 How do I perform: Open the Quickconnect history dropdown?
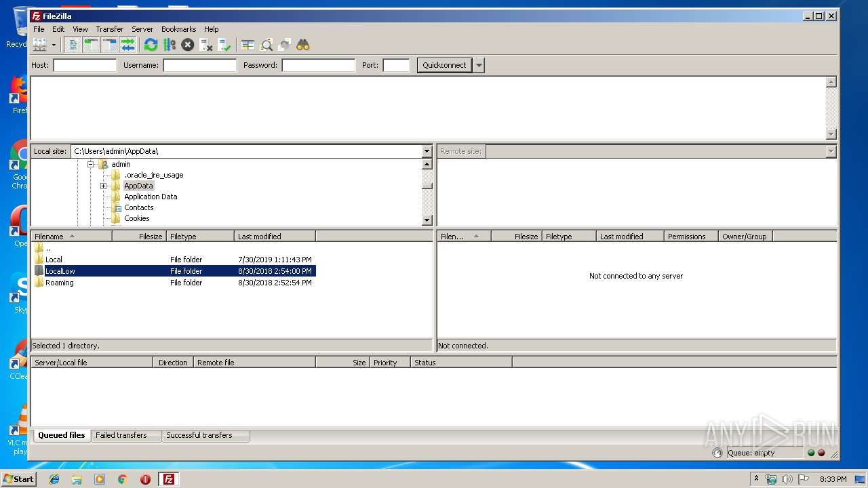pyautogui.click(x=479, y=65)
